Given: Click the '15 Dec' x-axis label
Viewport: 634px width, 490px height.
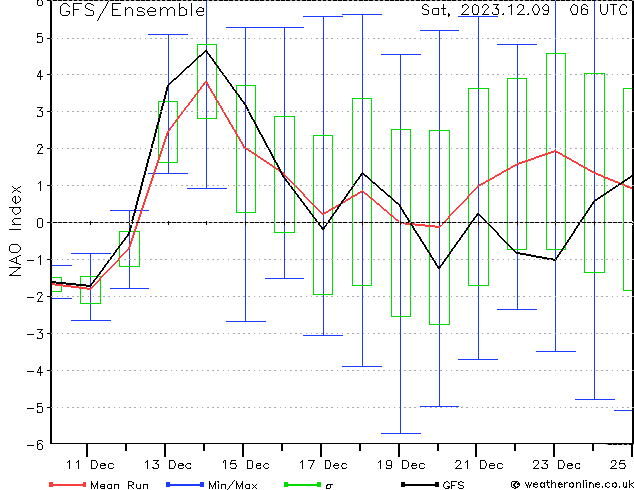Looking at the screenshot, I should pyautogui.click(x=245, y=465).
